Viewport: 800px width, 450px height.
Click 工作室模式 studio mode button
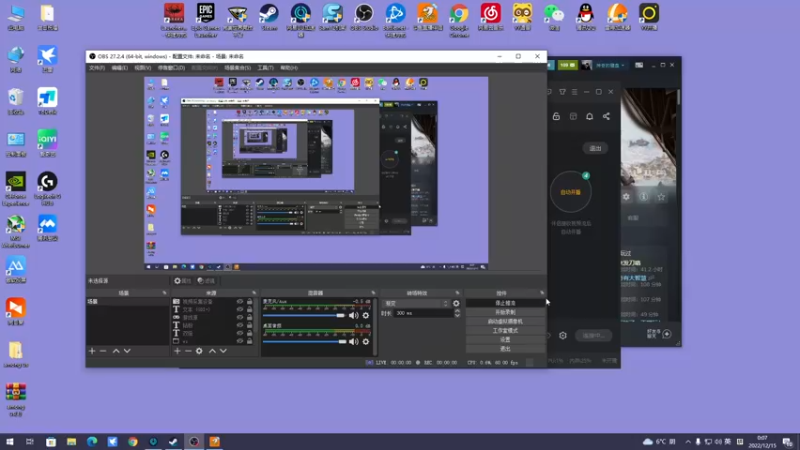[505, 331]
